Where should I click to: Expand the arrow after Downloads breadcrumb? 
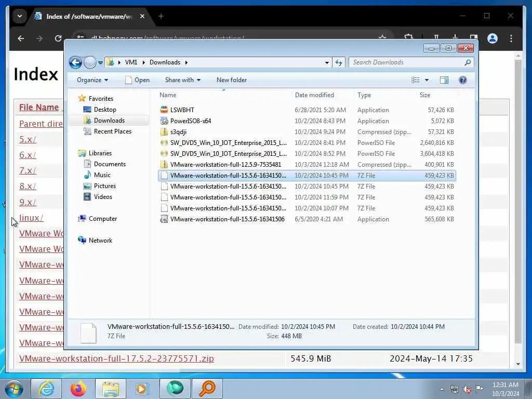coord(187,62)
